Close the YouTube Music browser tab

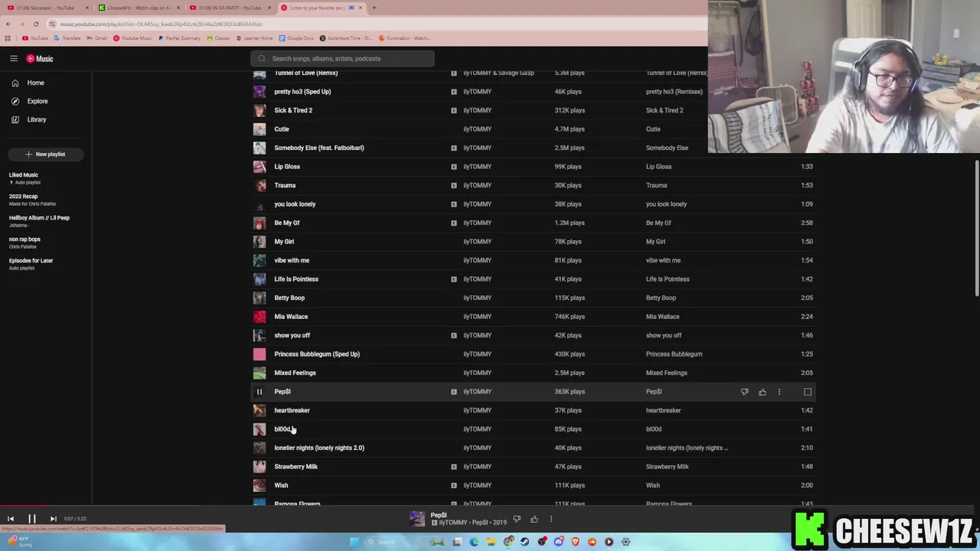click(361, 8)
